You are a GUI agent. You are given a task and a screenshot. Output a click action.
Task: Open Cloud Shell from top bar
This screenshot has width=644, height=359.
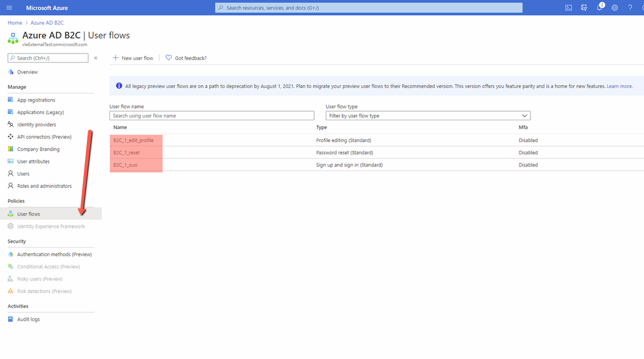pyautogui.click(x=569, y=8)
